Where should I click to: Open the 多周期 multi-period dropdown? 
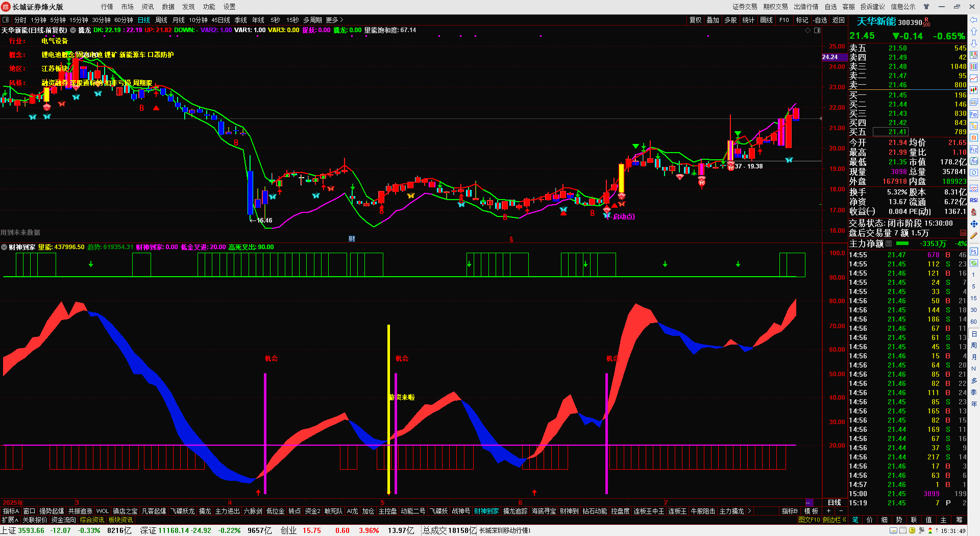pyautogui.click(x=312, y=20)
